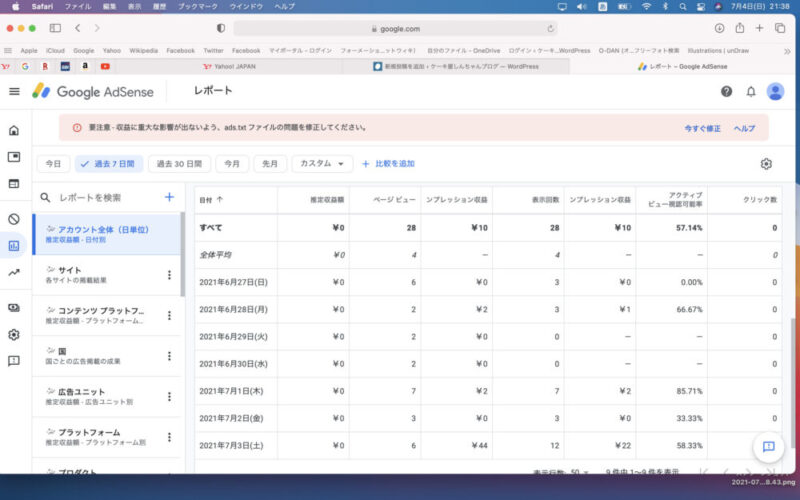Image resolution: width=800 pixels, height=500 pixels.
Task: Open the Safari privacy shield icon
Action: tap(220, 29)
